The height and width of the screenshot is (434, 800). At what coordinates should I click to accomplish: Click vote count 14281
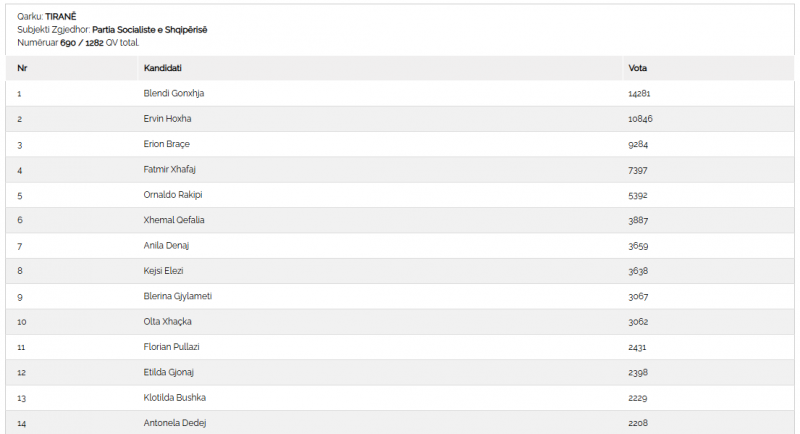(639, 94)
